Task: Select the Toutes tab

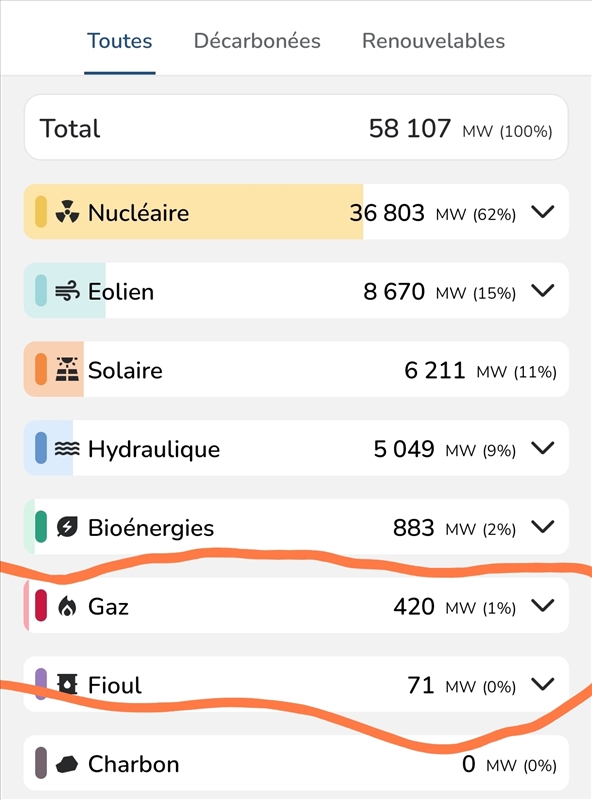Action: (120, 41)
